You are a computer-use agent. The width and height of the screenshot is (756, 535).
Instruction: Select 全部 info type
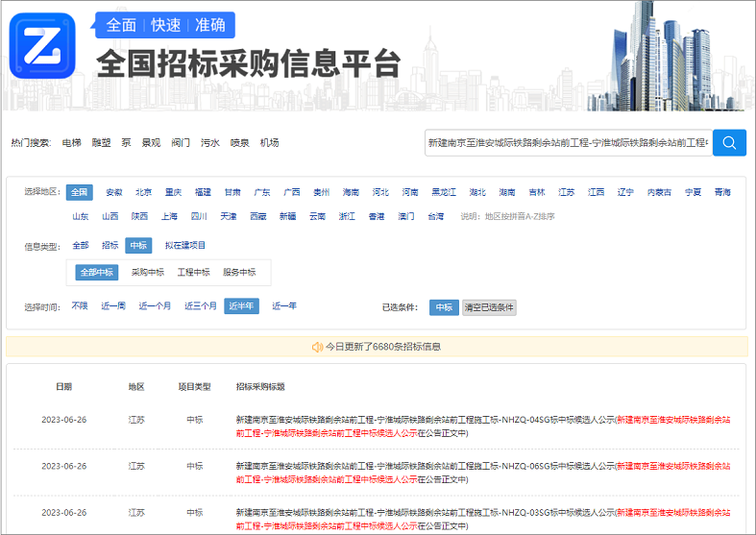[x=81, y=245]
